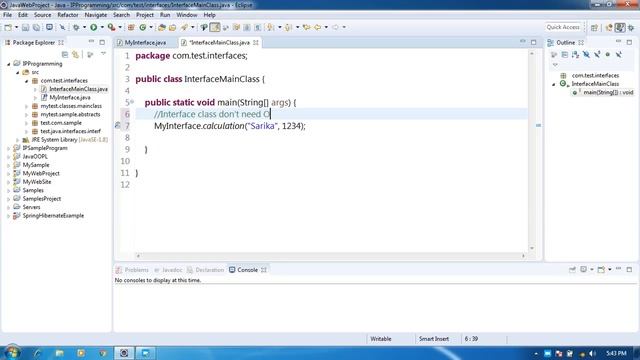640x360 pixels.
Task: Maximize the editor area
Action: [533, 42]
